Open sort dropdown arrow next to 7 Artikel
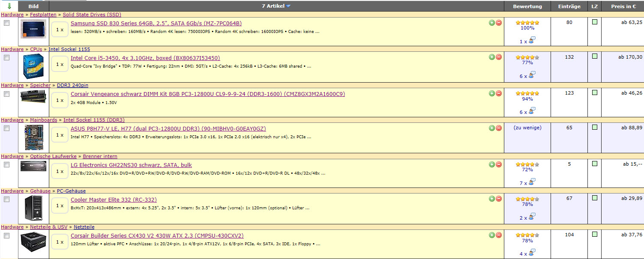 click(288, 6)
